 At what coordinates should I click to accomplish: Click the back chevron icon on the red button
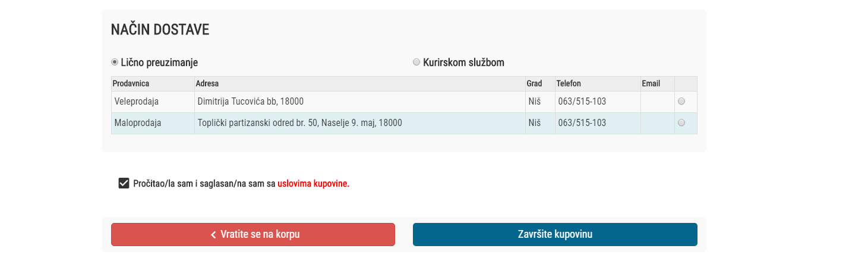(213, 235)
